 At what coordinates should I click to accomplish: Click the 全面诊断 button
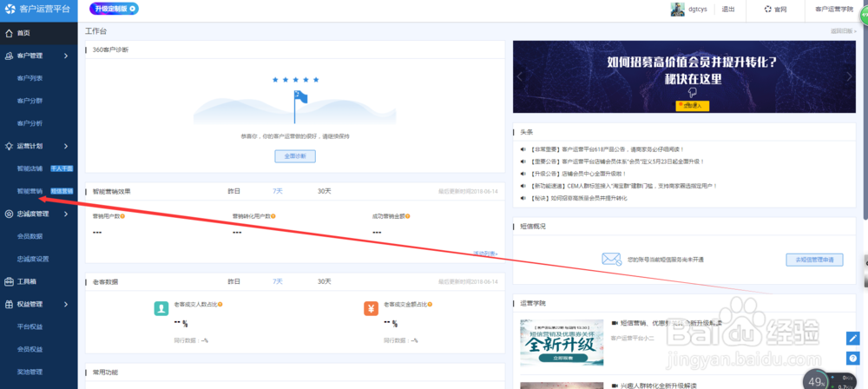(x=295, y=156)
